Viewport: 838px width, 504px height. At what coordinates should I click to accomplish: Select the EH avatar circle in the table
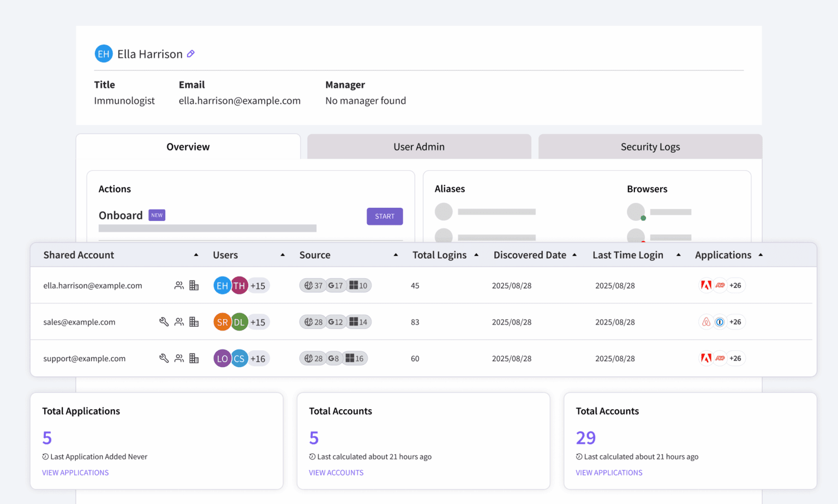222,285
